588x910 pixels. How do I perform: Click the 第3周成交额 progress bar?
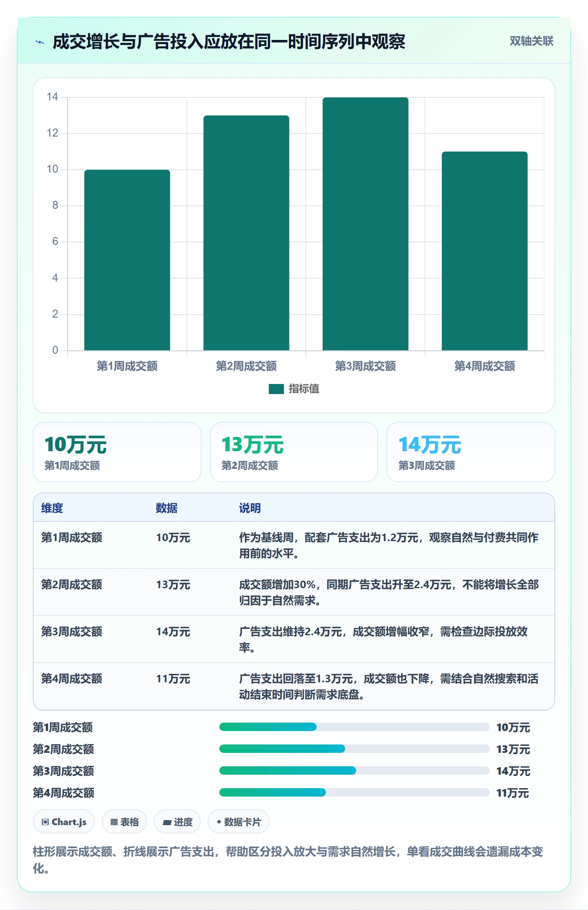354,771
